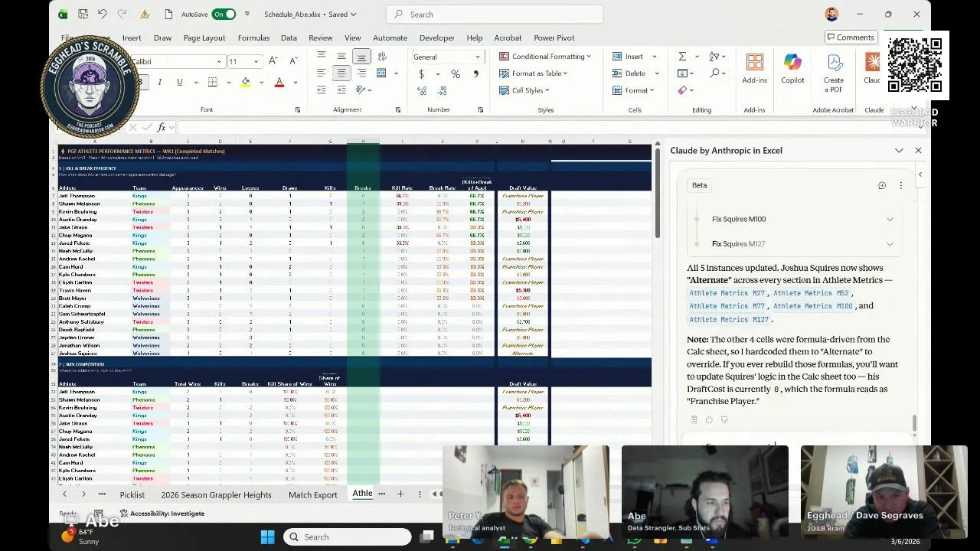Screen dimensions: 980x551
Task: Click the Increase Decimal icon
Action: point(422,90)
